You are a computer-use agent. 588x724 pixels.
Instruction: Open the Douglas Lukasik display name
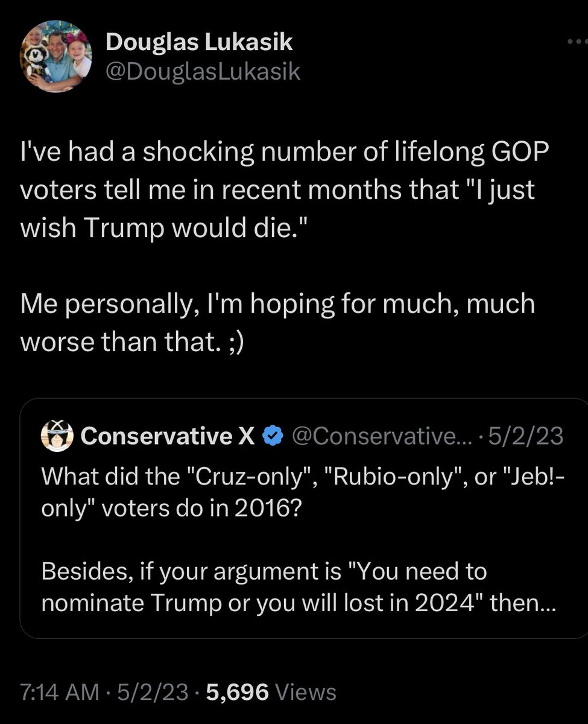pos(199,42)
